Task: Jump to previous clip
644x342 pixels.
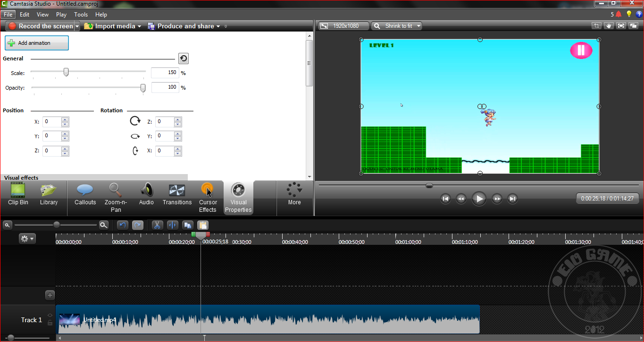Action: (x=445, y=199)
